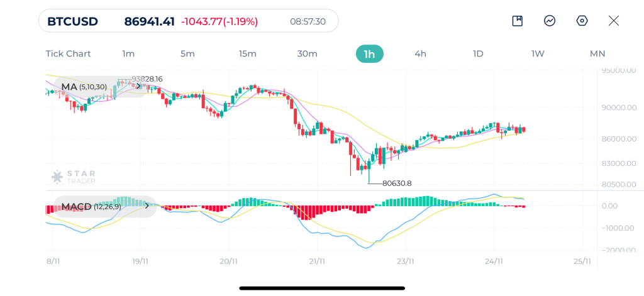This screenshot has width=644, height=296.
Task: Show the 1D daily timeframe
Action: coord(478,54)
